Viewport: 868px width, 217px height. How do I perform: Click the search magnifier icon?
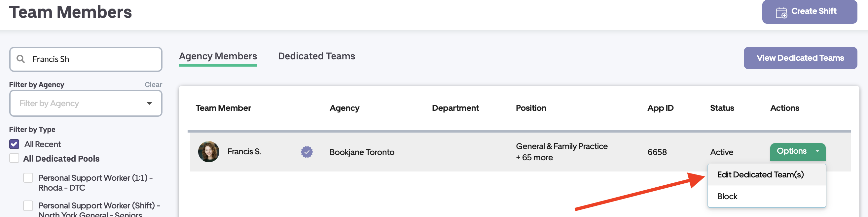pyautogui.click(x=21, y=59)
